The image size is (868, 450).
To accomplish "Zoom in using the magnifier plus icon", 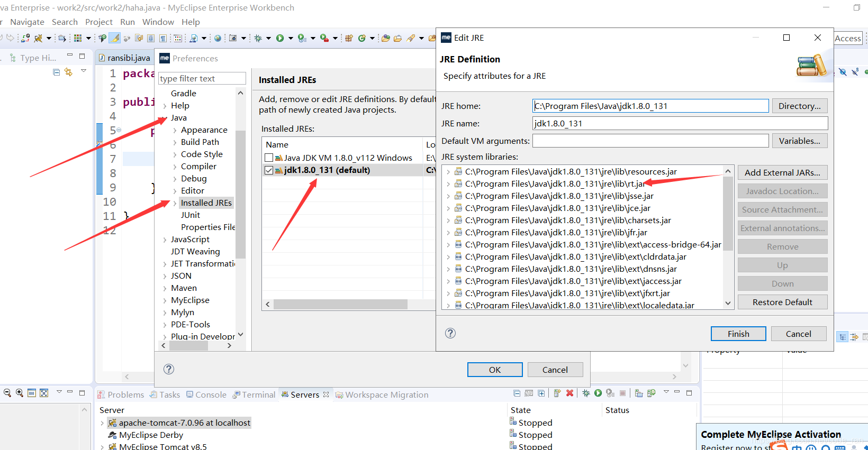I will pos(20,393).
